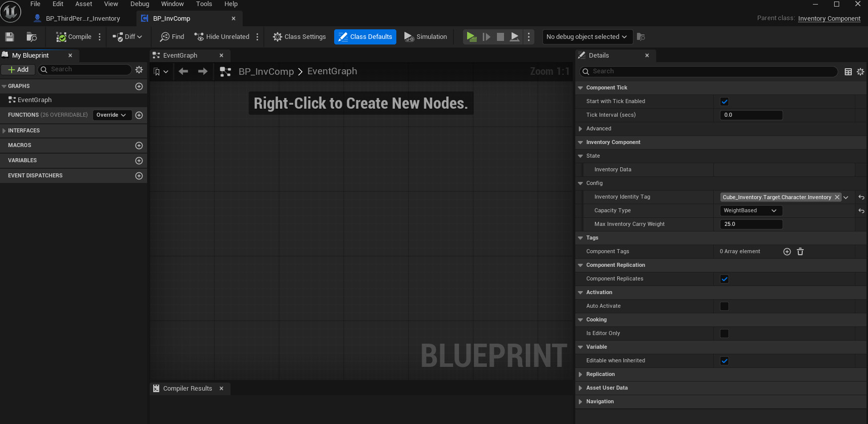This screenshot has height=424, width=868.
Task: Open the debug object selector dropdown
Action: point(586,37)
